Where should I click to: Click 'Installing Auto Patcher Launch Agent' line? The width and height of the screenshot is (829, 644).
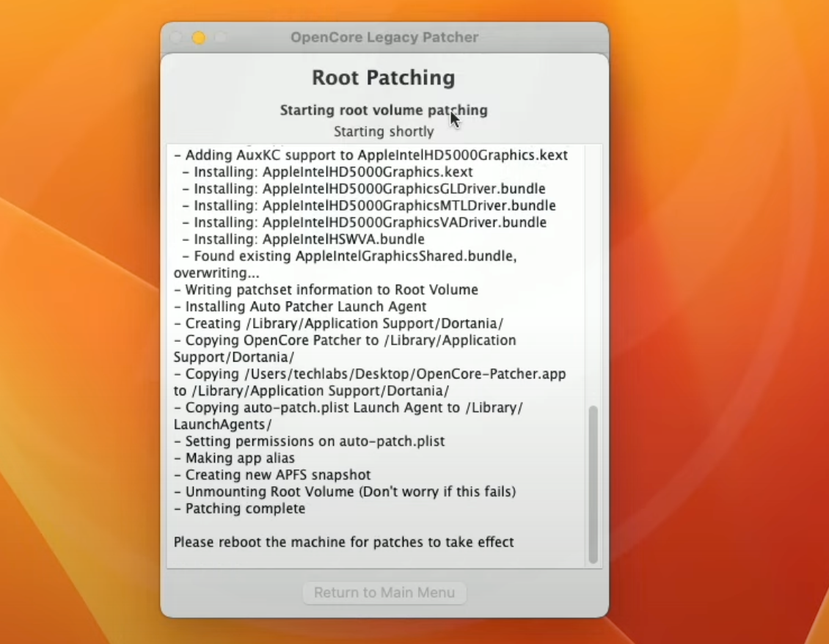click(300, 307)
